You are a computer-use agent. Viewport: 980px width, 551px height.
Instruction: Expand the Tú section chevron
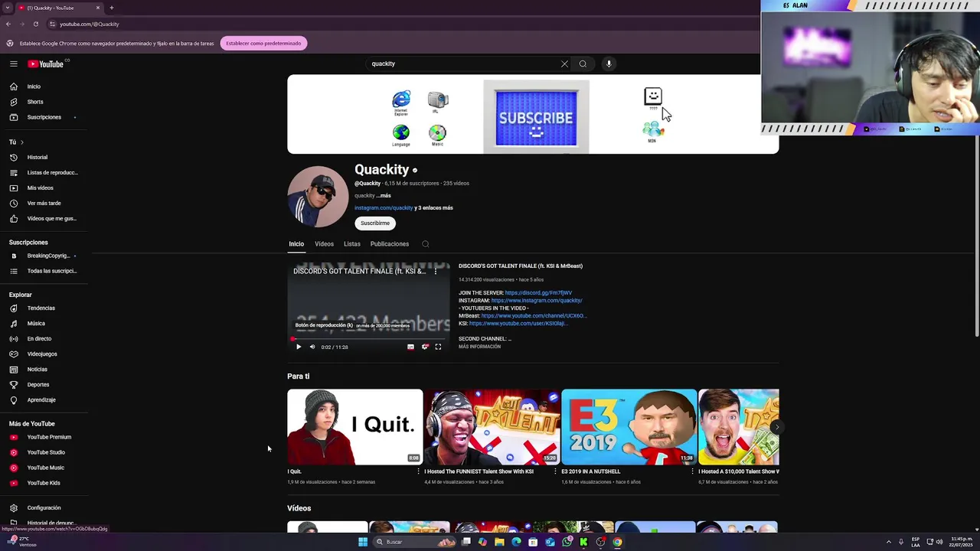tap(21, 142)
